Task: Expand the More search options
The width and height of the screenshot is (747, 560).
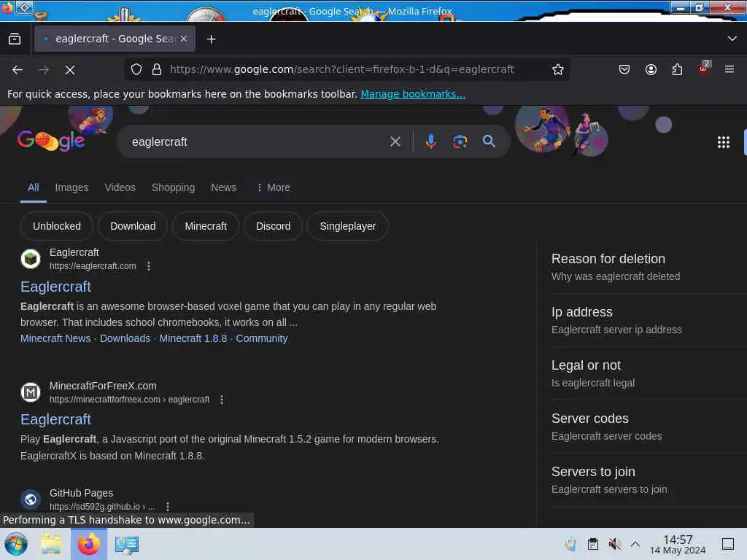Action: [x=274, y=187]
